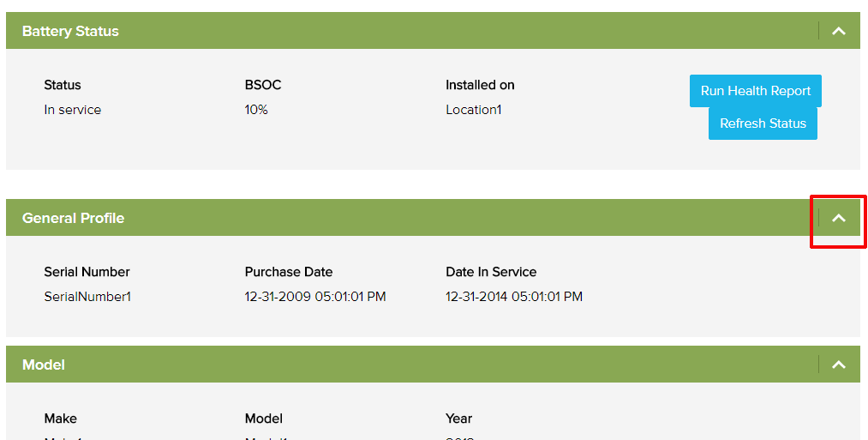Screen dimensions: 868x440
Task: Click the Location1 installed-on value
Action: point(473,110)
